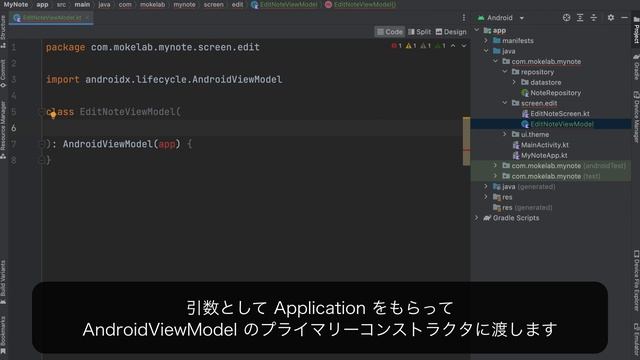Click the screen breadcrumb
640x360 pixels.
click(x=213, y=4)
